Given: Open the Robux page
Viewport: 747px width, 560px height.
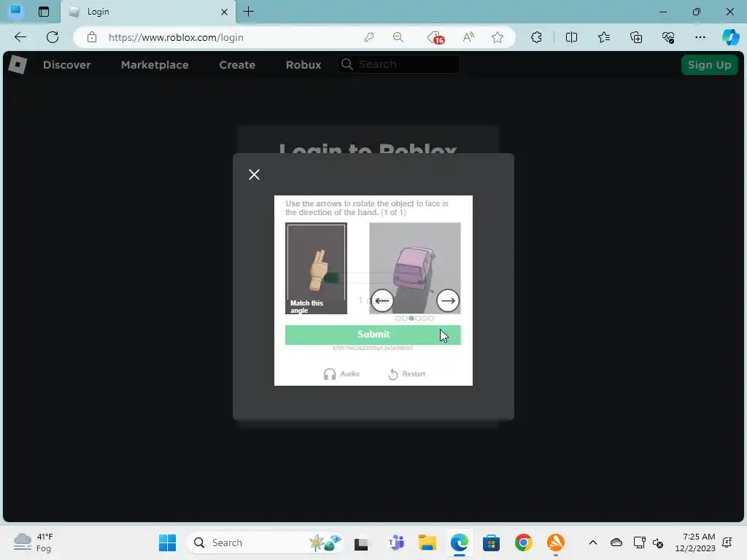Looking at the screenshot, I should (x=303, y=65).
